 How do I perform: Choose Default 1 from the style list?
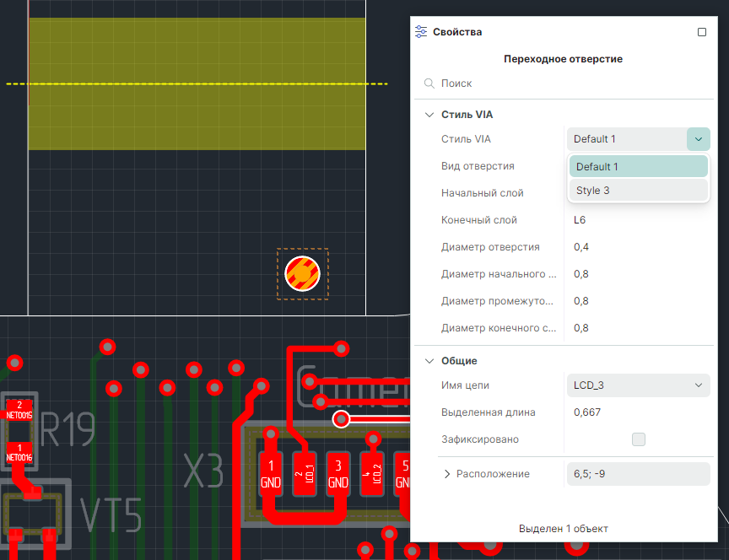(639, 166)
